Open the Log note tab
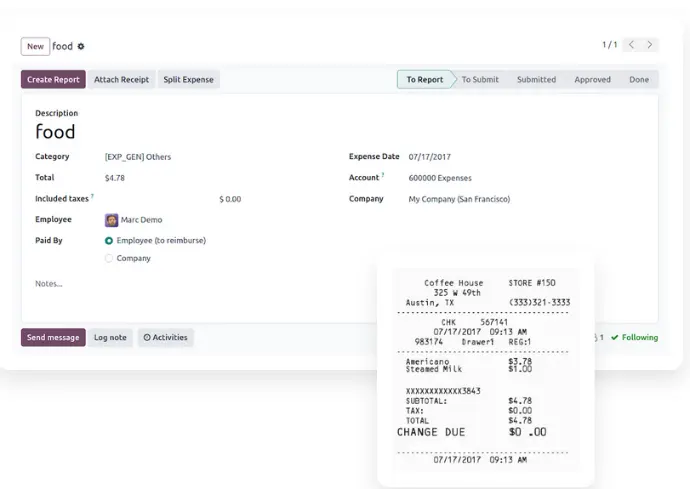The width and height of the screenshot is (690, 489). (110, 338)
